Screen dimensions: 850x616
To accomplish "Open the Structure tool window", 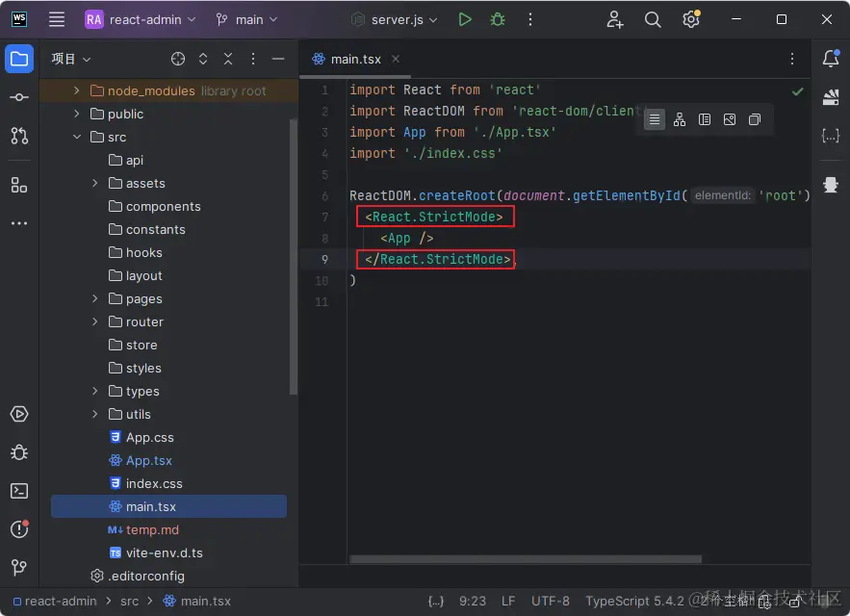I will click(19, 186).
